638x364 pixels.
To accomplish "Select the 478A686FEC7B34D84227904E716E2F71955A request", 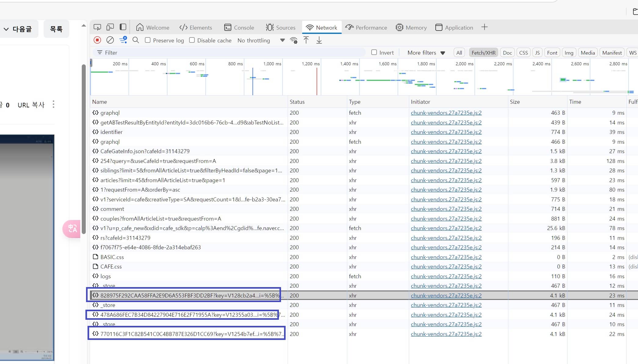I will (x=189, y=315).
